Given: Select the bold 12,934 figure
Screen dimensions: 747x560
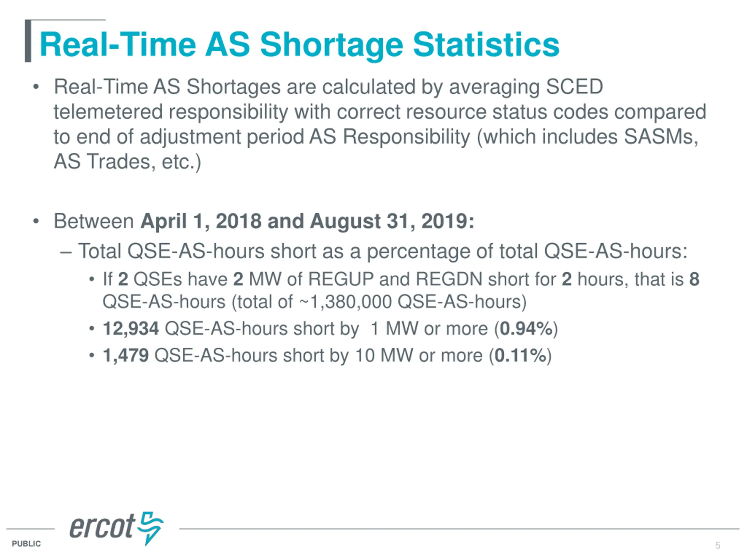Looking at the screenshot, I should point(131,329).
